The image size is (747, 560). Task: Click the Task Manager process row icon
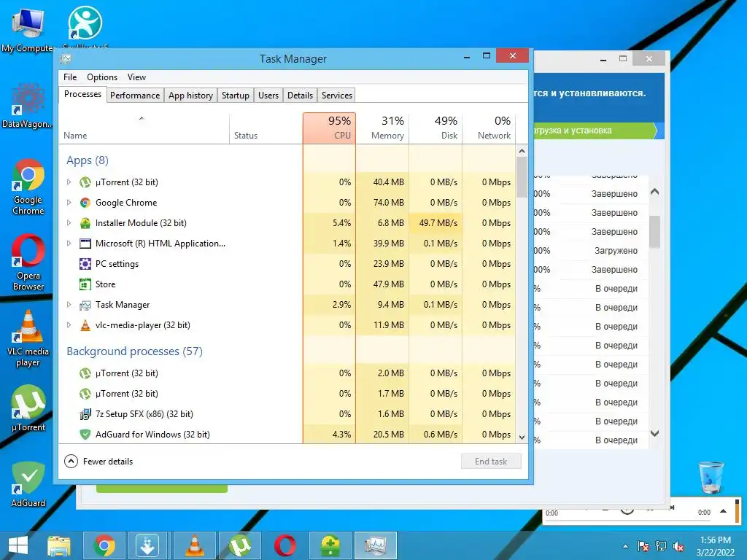[x=85, y=305]
